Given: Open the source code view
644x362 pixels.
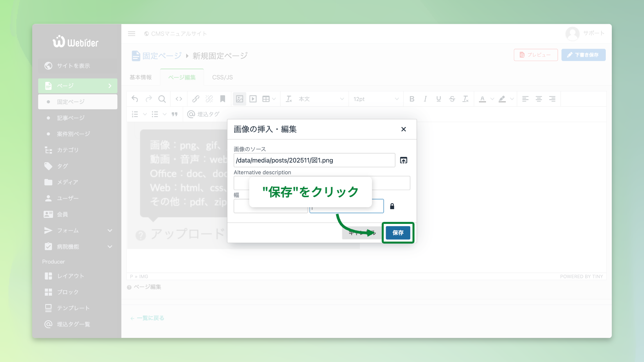Looking at the screenshot, I should tap(179, 99).
